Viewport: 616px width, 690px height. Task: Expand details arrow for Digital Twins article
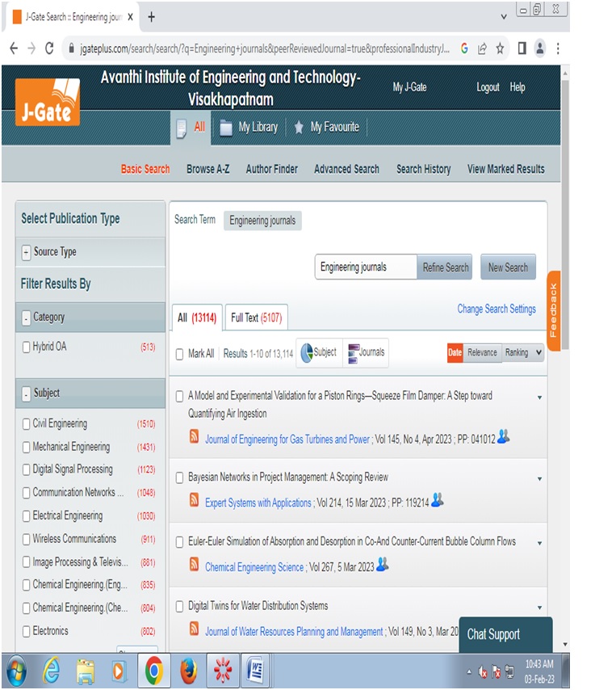pyautogui.click(x=539, y=608)
